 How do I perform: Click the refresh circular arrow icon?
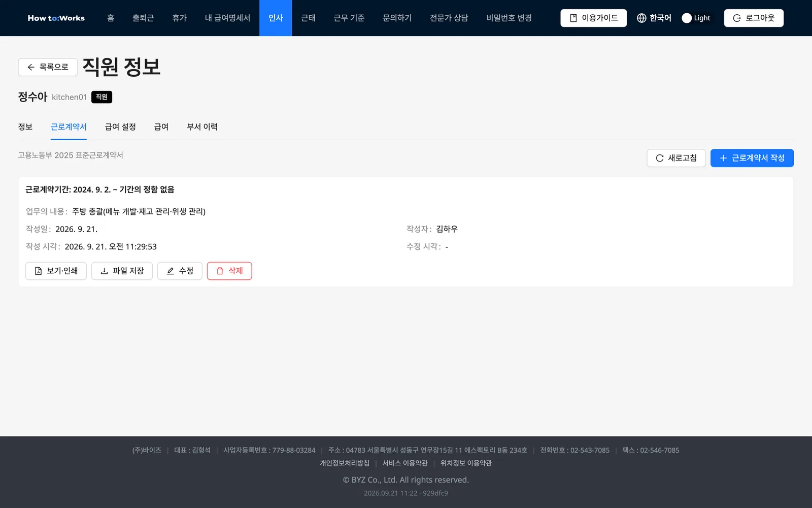[x=660, y=158]
